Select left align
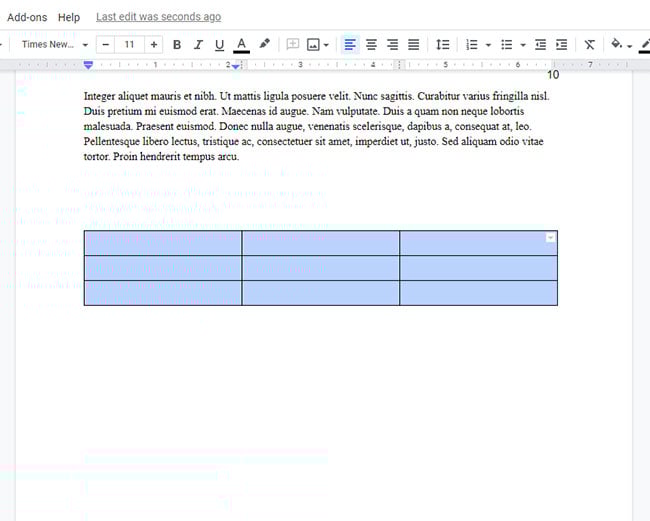This screenshot has width=650, height=521. [350, 44]
